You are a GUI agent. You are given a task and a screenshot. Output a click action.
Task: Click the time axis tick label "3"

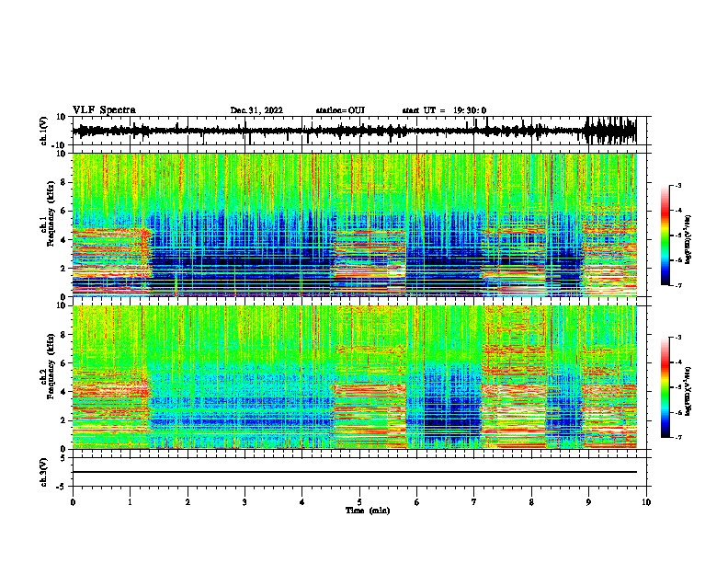[245, 502]
